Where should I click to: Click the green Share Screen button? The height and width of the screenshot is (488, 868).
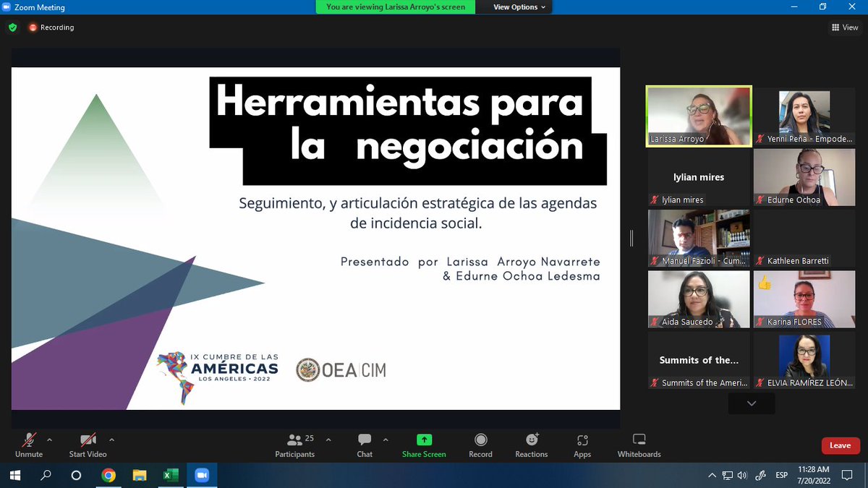tap(424, 445)
